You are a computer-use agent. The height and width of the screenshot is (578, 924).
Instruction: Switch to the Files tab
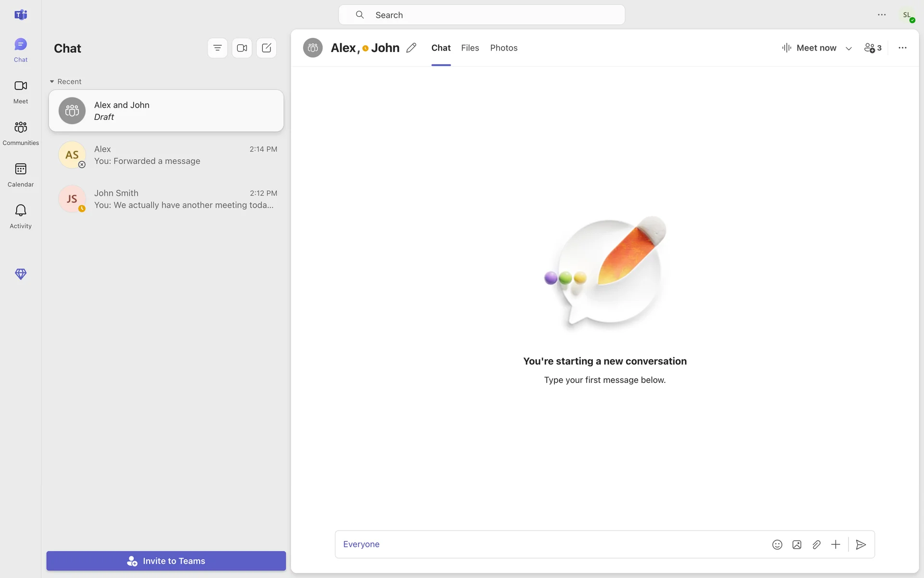470,48
